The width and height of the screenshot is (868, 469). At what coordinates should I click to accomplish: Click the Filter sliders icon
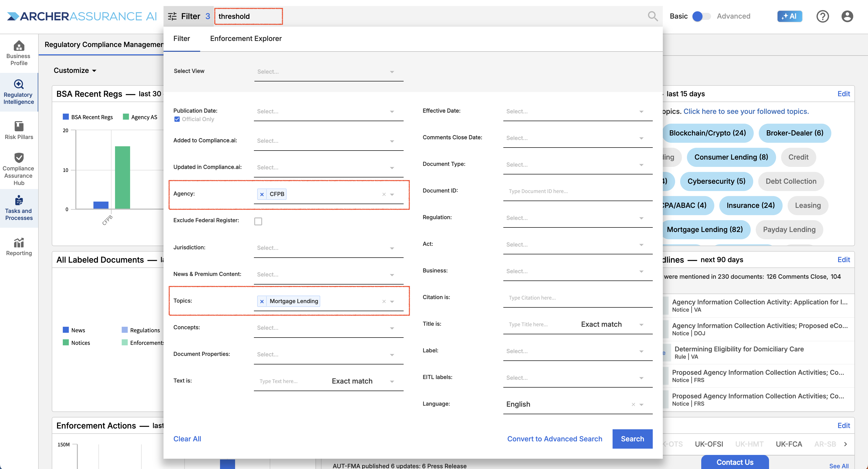[x=172, y=16]
